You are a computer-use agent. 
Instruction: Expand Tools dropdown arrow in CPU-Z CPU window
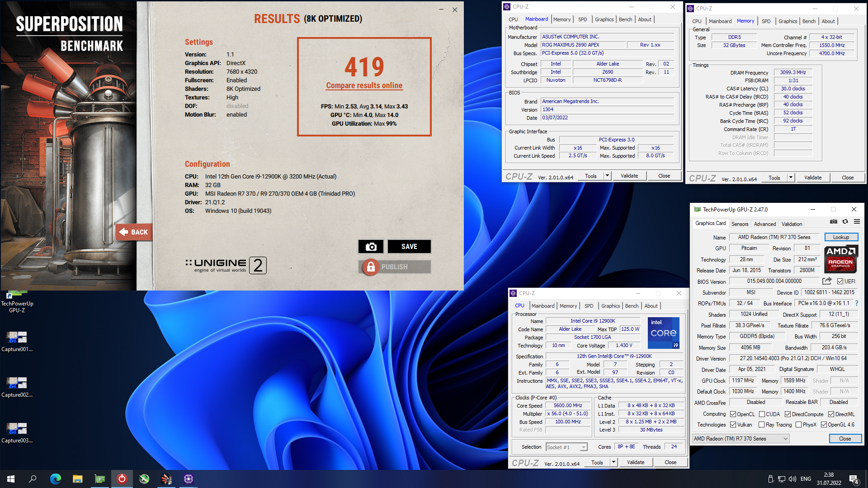click(x=613, y=462)
